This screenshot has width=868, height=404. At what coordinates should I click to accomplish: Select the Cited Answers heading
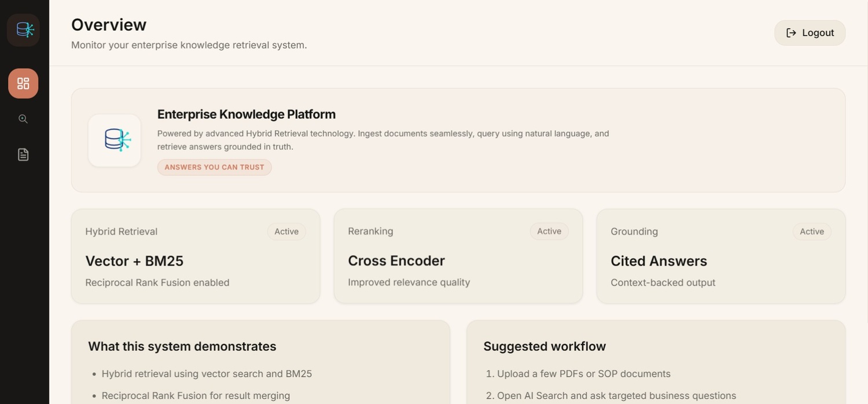(x=659, y=261)
